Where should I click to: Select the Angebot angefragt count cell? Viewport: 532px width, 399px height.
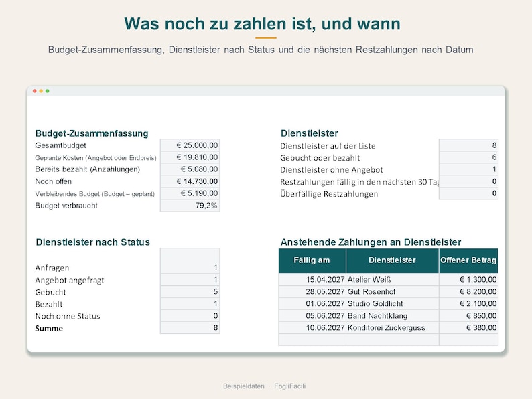click(x=190, y=280)
